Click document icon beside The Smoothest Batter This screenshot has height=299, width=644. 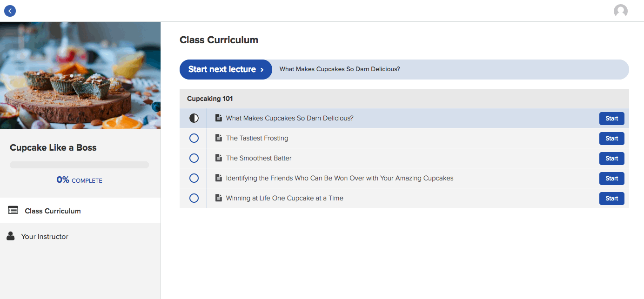point(218,158)
